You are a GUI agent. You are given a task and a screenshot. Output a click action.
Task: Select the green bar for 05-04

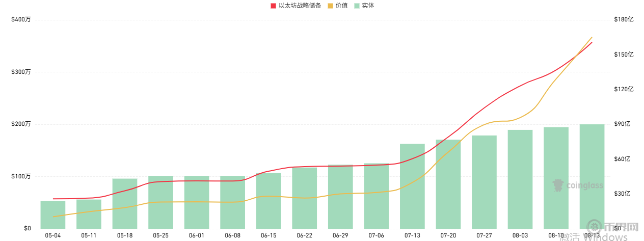pyautogui.click(x=53, y=215)
